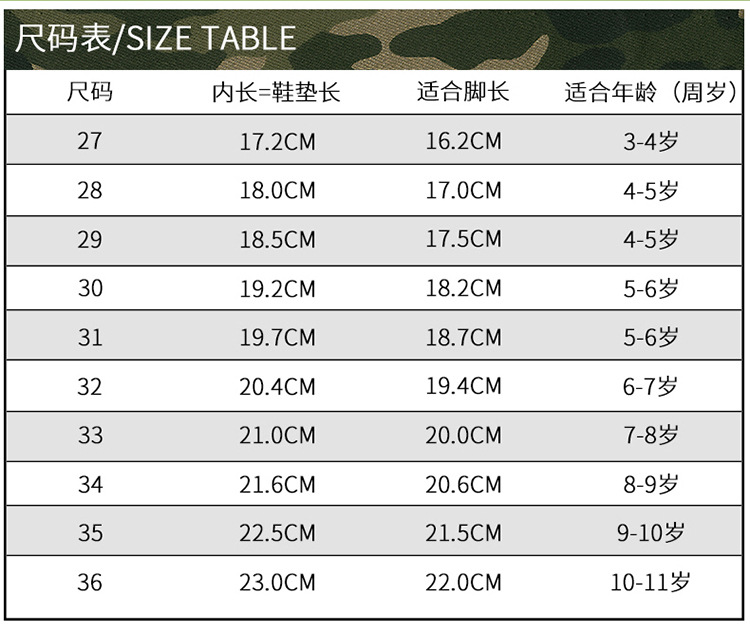Select the 22.5CM inner length cell
The image size is (750, 626).
click(x=277, y=533)
